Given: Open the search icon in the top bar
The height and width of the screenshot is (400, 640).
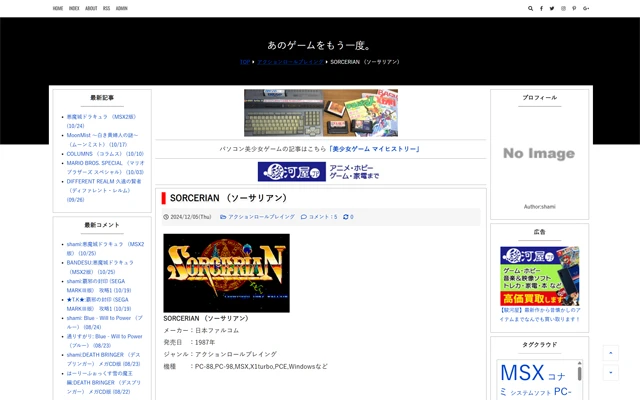Looking at the screenshot, I should pyautogui.click(x=531, y=8).
